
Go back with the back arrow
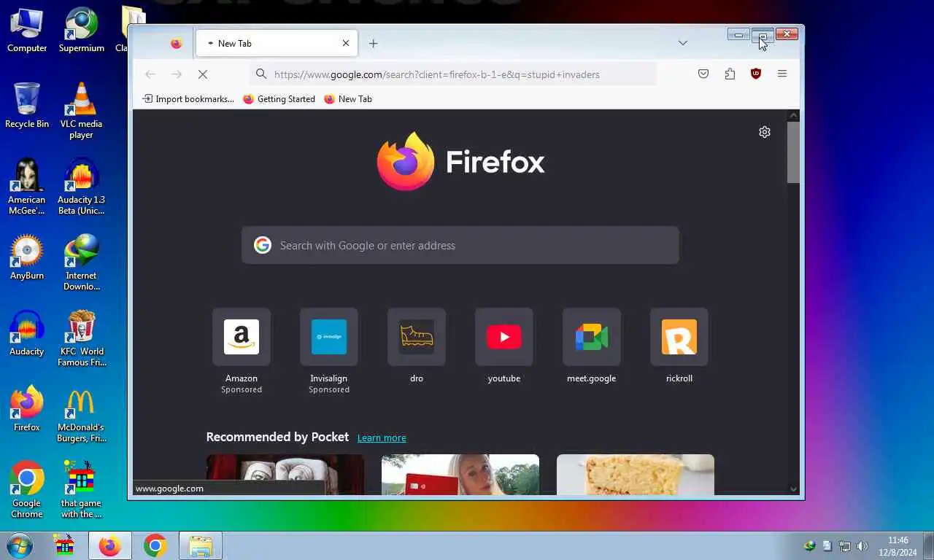tap(150, 74)
